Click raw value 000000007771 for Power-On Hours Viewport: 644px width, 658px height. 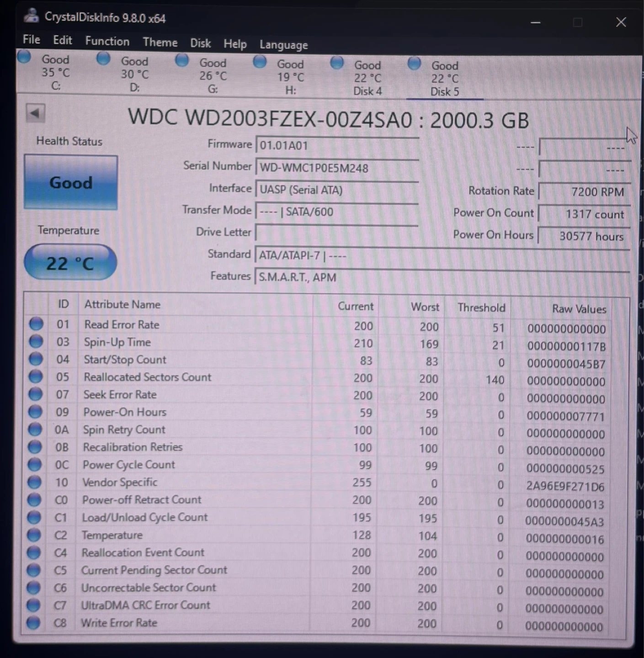click(566, 416)
